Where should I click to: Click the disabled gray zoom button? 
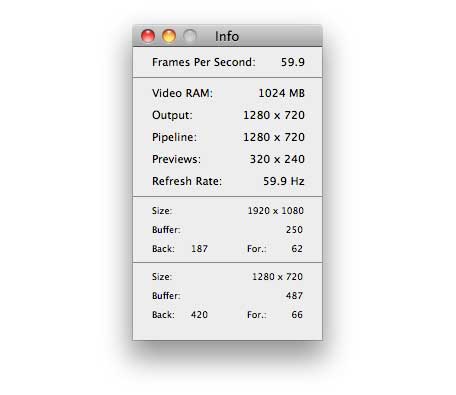190,36
